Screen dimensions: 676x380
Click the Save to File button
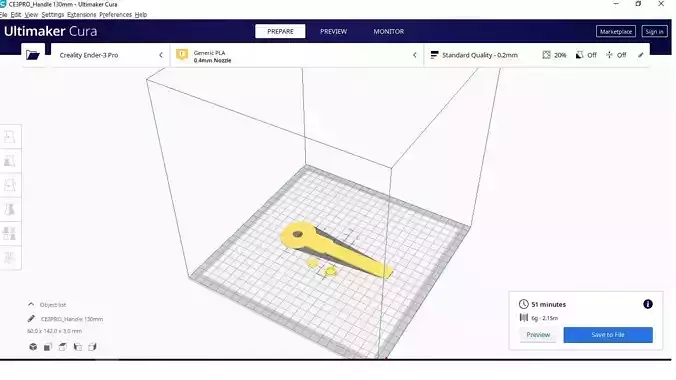608,335
